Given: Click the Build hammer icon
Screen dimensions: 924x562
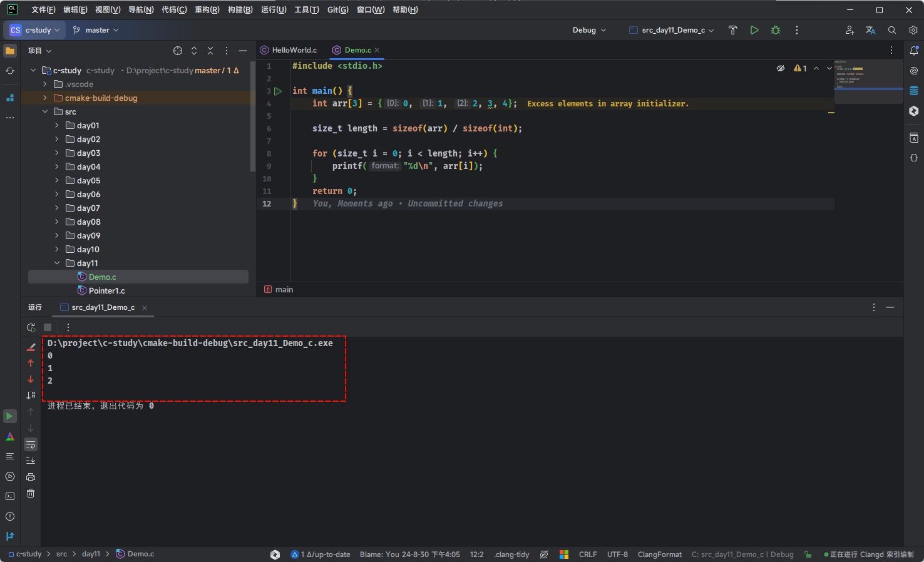Looking at the screenshot, I should [x=732, y=30].
